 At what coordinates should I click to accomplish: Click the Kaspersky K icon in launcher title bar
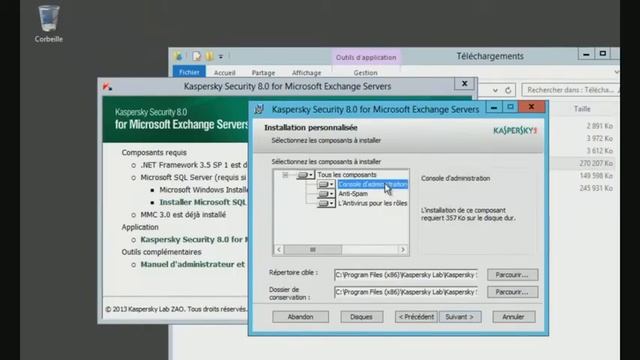click(x=108, y=86)
